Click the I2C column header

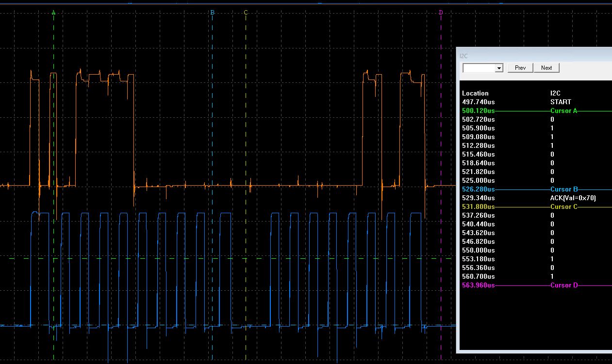click(x=555, y=93)
